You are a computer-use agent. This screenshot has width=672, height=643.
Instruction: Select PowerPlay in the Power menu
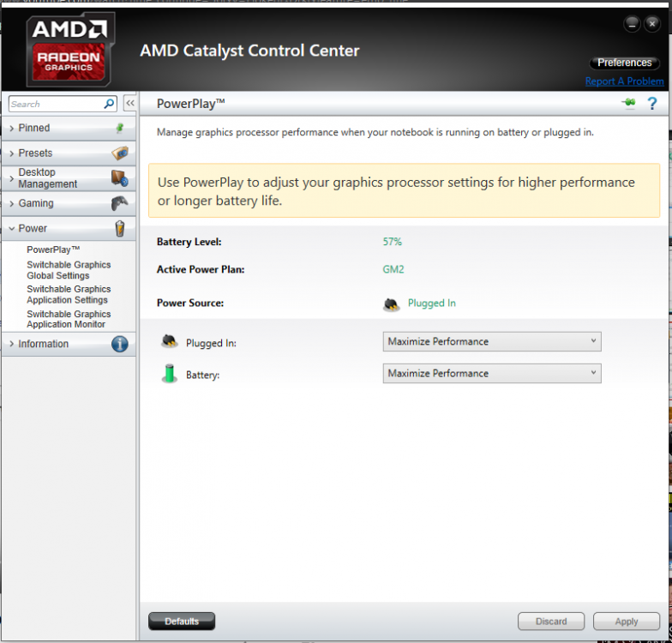(53, 249)
